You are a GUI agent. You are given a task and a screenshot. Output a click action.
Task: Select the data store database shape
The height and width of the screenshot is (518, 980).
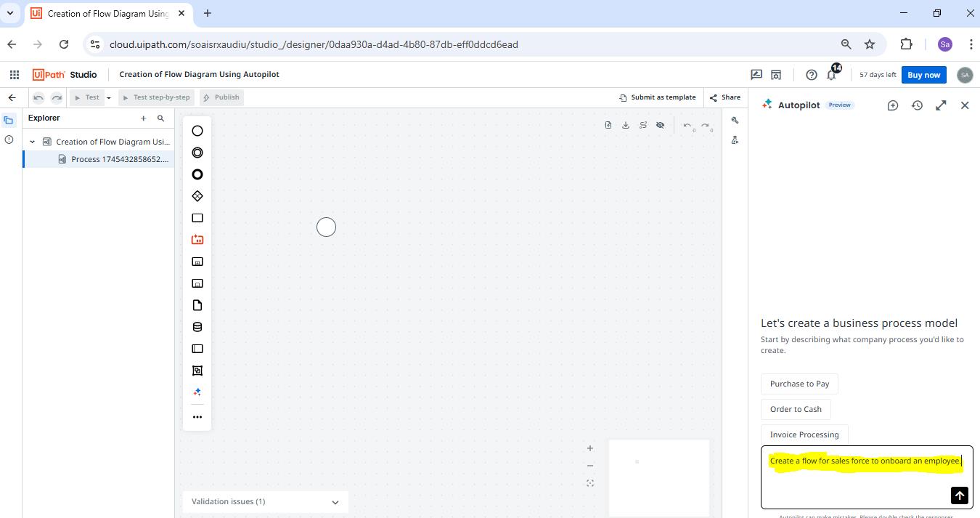197,326
